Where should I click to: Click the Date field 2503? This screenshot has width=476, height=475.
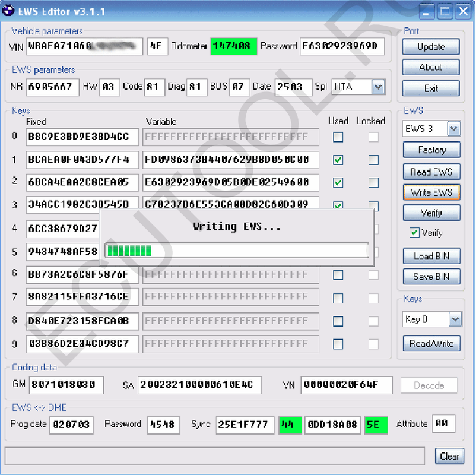(293, 87)
